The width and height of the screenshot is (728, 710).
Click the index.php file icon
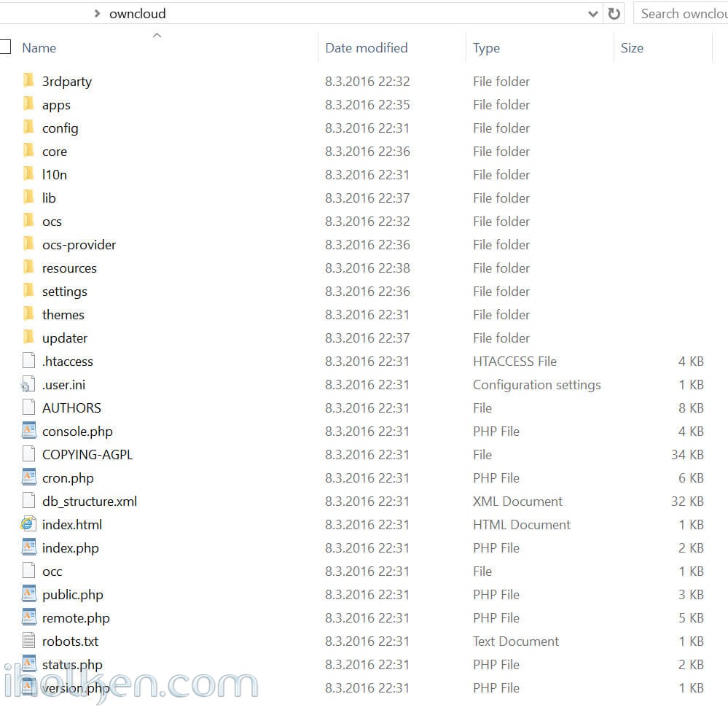[29, 547]
